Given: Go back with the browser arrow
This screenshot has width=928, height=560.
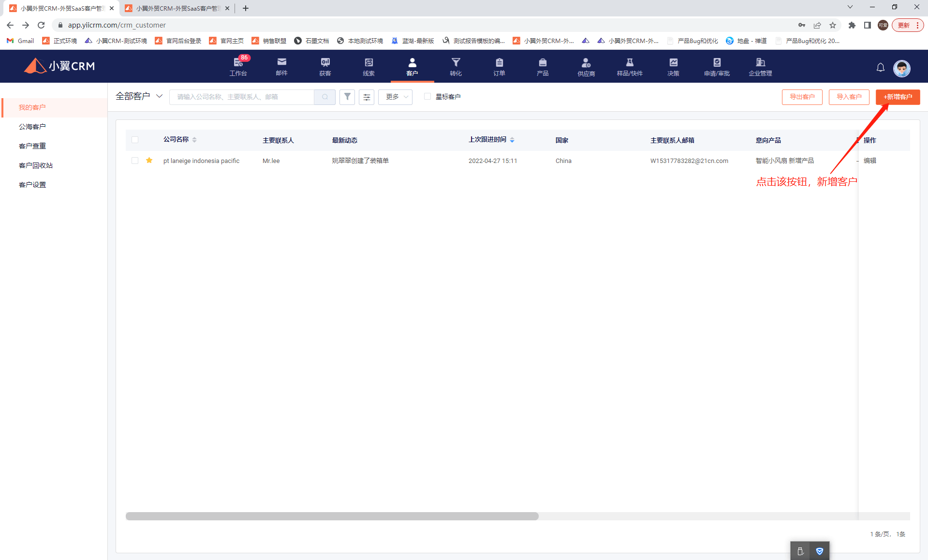Looking at the screenshot, I should coord(10,25).
